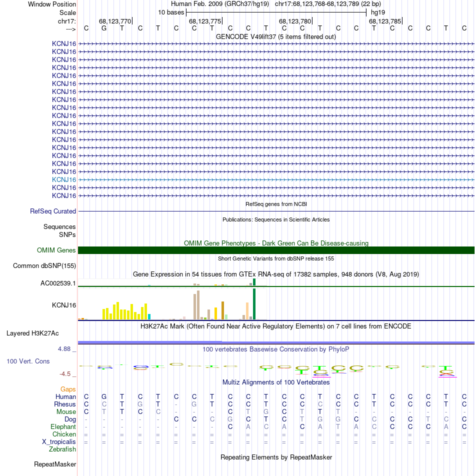Open RefSeq genes from NCBI title

pyautogui.click(x=276, y=204)
